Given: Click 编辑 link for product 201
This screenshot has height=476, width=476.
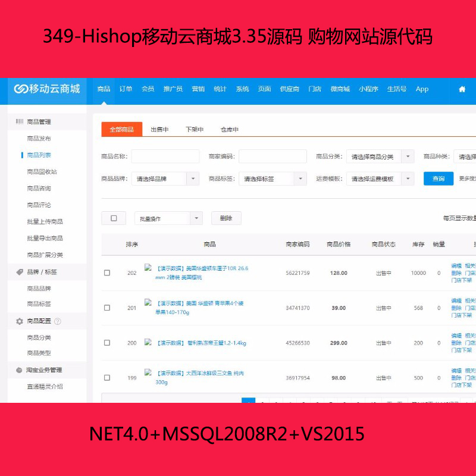Looking at the screenshot, I should 456,300.
